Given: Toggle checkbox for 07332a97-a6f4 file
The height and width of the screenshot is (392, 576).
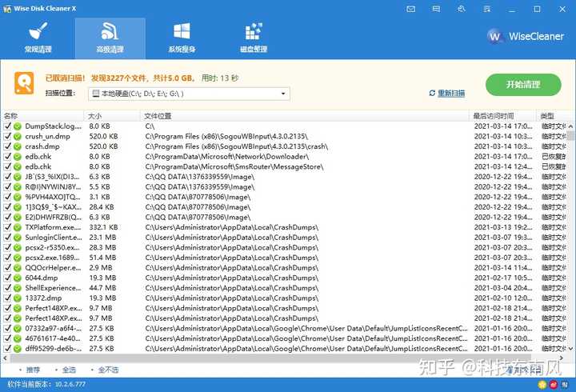Looking at the screenshot, I should click(x=7, y=329).
